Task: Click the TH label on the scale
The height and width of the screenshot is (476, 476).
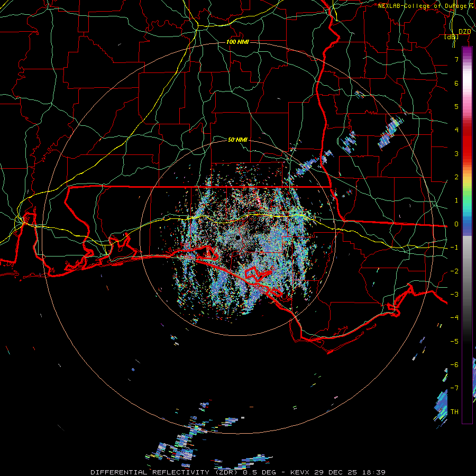Action: coord(454,412)
